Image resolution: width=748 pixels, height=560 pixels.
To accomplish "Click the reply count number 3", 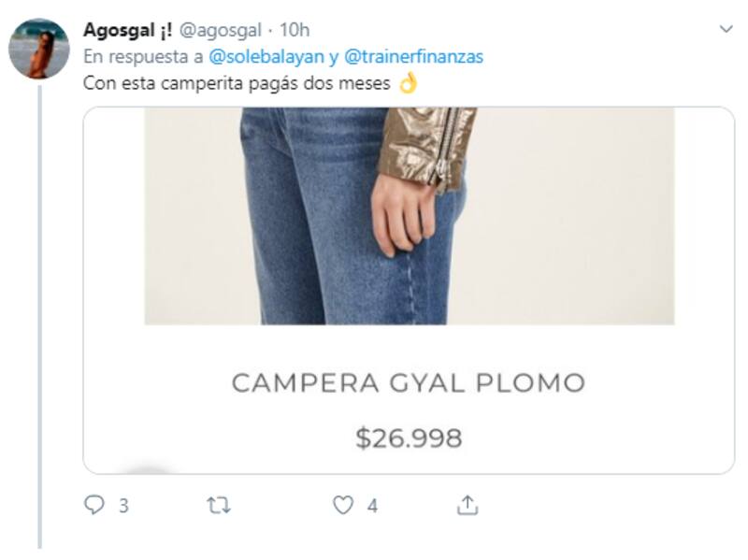I will (123, 506).
